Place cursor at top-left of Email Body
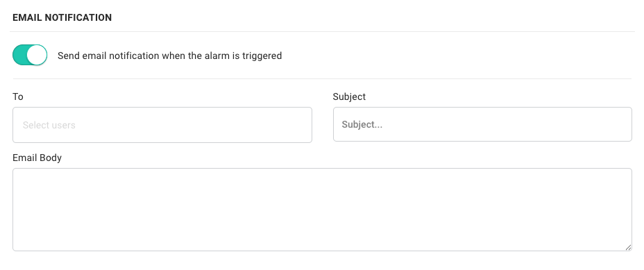The image size is (644, 270). [19, 175]
